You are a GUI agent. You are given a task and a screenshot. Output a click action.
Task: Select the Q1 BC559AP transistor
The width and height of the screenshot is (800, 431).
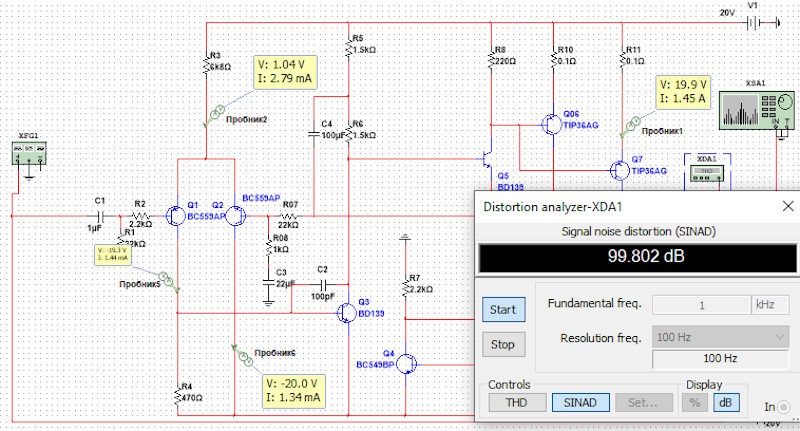[174, 215]
